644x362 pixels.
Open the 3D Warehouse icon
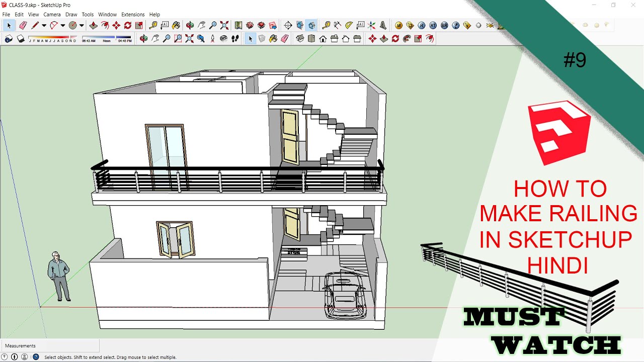tap(250, 25)
